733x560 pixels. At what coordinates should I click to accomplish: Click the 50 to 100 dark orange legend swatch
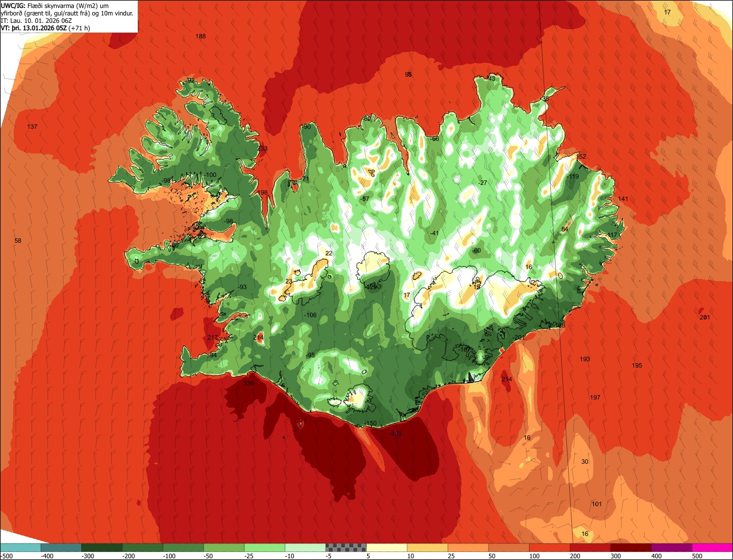click(509, 547)
